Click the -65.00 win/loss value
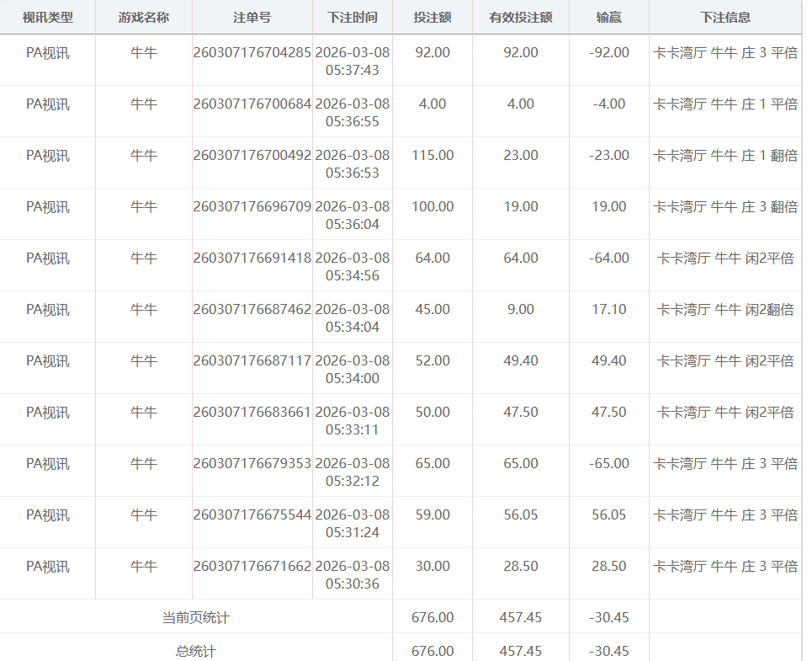812x661 pixels. tap(608, 463)
